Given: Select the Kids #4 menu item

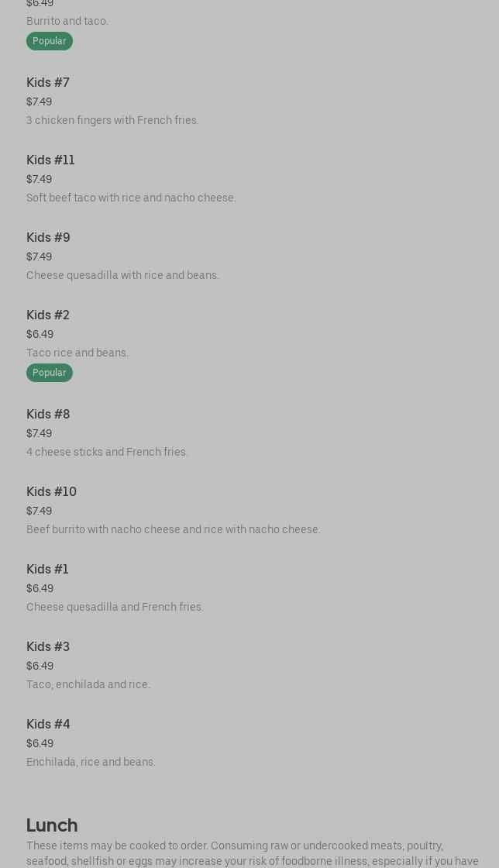Looking at the screenshot, I should click(48, 724).
